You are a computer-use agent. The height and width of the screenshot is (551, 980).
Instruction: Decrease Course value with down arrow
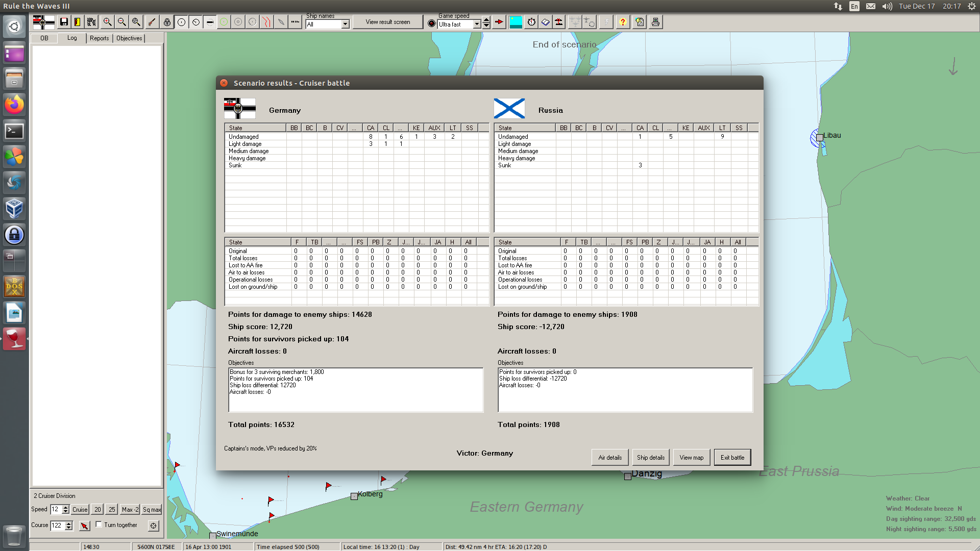[x=69, y=528]
